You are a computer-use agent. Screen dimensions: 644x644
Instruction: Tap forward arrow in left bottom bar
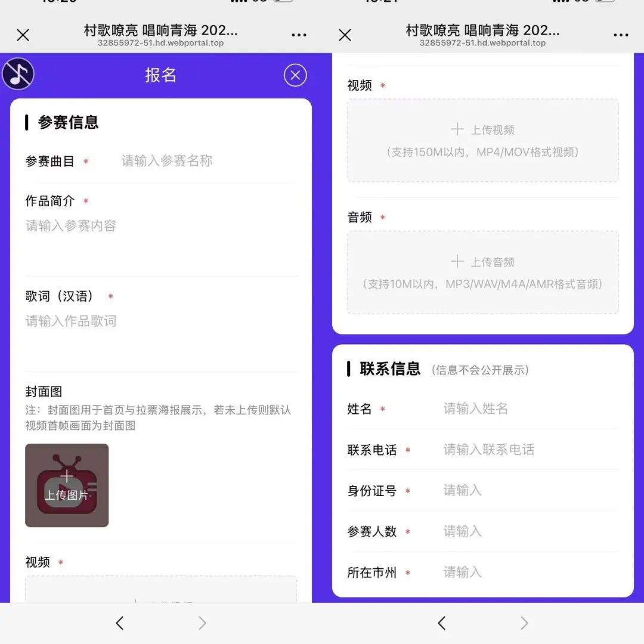[x=202, y=623]
